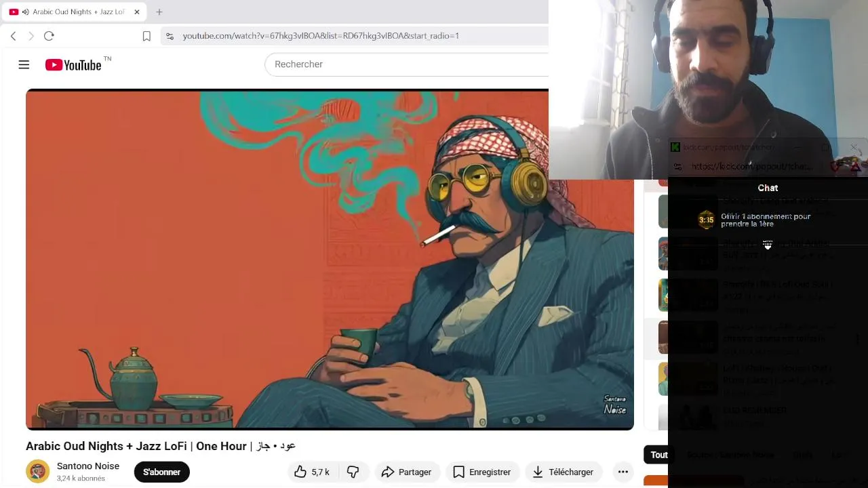868x488 pixels.
Task: Open the Santono Noise channel name link
Action: (x=88, y=466)
